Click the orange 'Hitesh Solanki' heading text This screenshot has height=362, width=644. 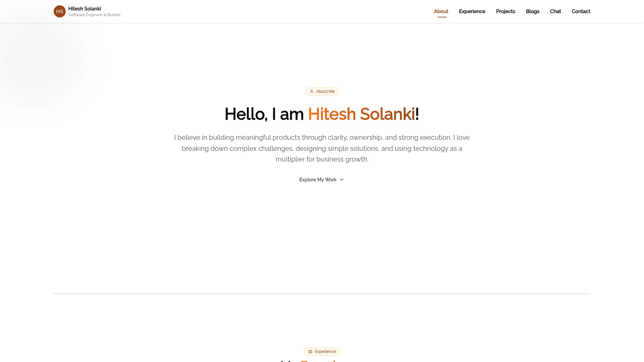pos(361,114)
